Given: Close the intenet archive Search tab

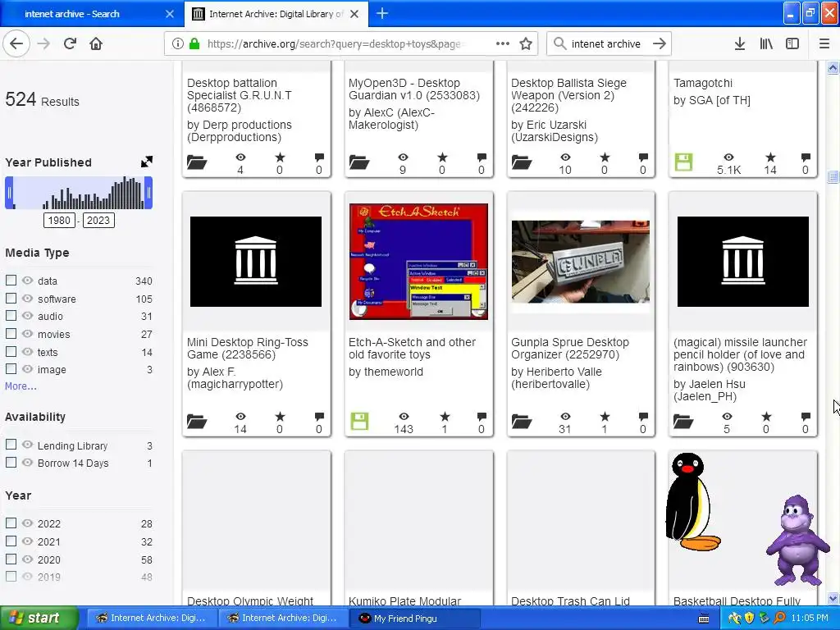Looking at the screenshot, I should point(170,14).
